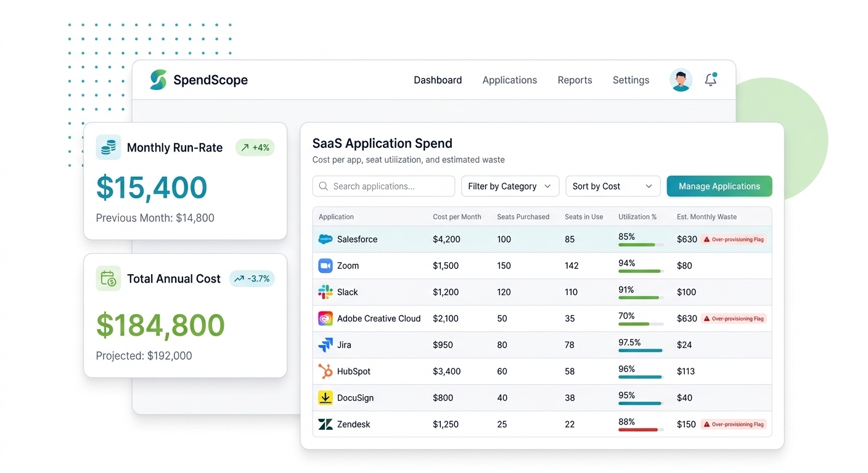
Task: Click the SpendScope logo icon
Action: point(158,80)
